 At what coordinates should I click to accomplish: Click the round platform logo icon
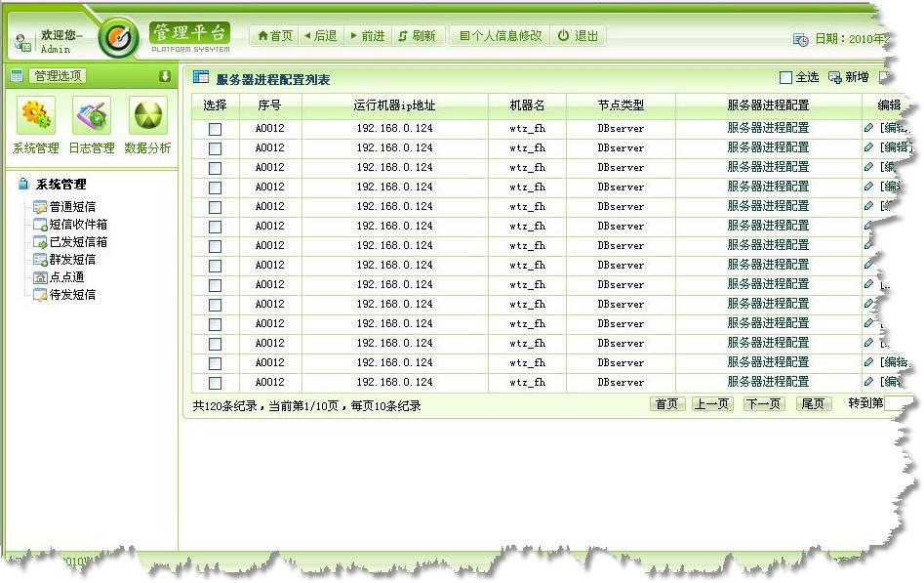point(119,38)
